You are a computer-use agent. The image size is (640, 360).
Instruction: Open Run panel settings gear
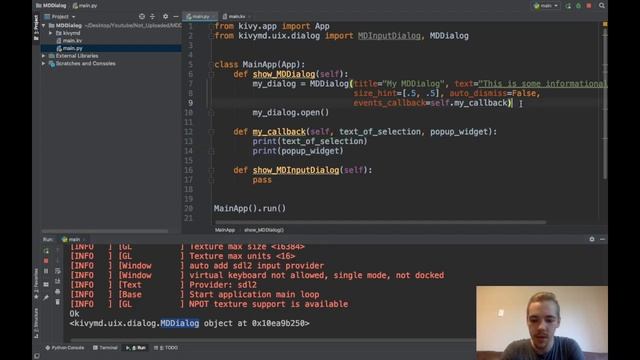click(591, 239)
